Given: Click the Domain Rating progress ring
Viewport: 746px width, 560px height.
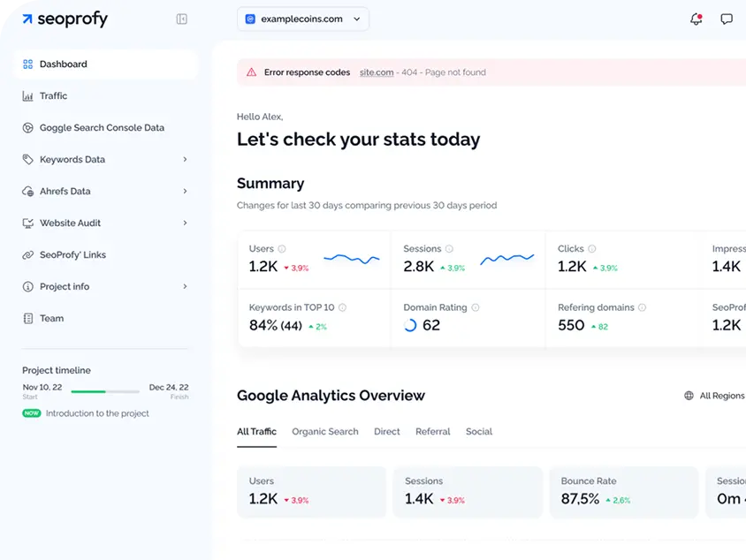Looking at the screenshot, I should 409,325.
